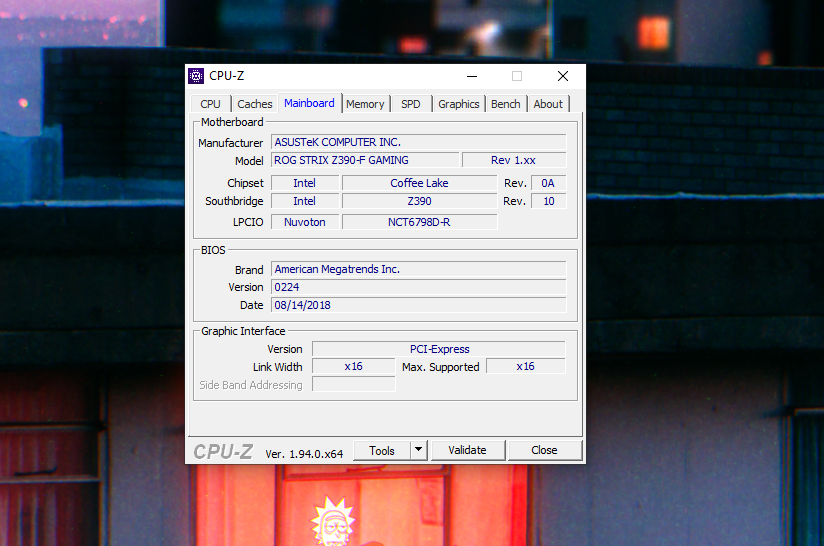Click the Ver. 1.94.0.x64 version text
The image size is (824, 546).
pos(304,454)
